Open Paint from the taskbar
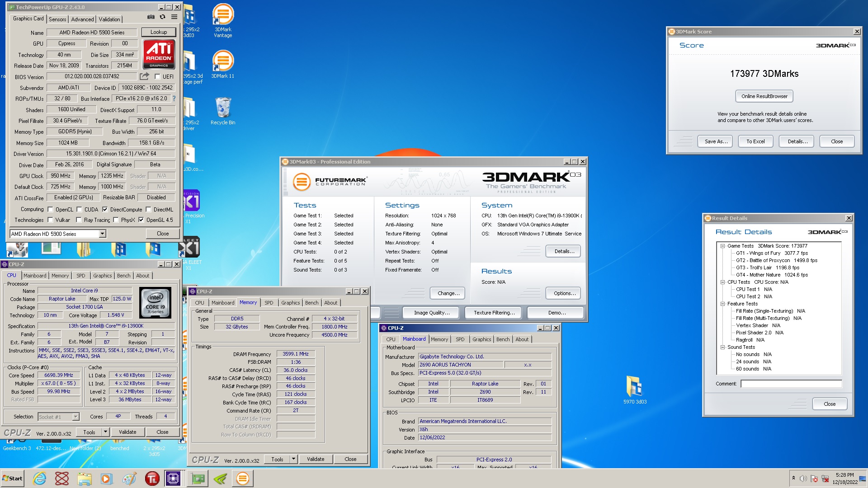 point(129,479)
